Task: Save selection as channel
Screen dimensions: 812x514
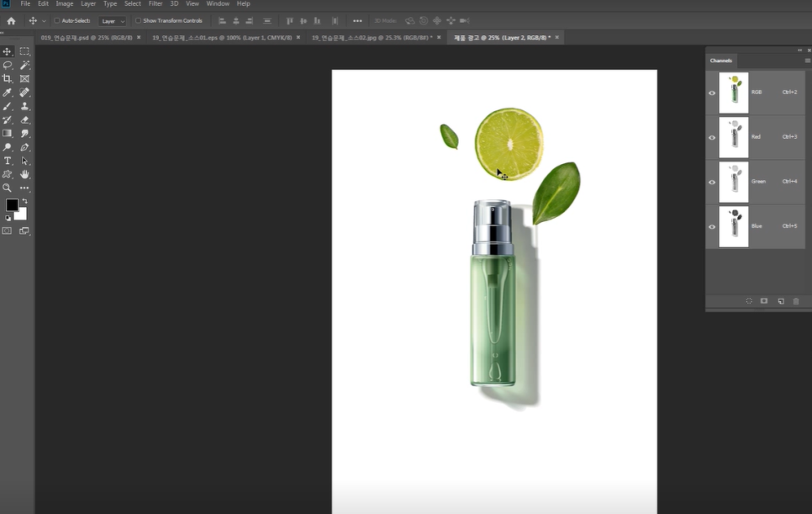Action: [764, 301]
